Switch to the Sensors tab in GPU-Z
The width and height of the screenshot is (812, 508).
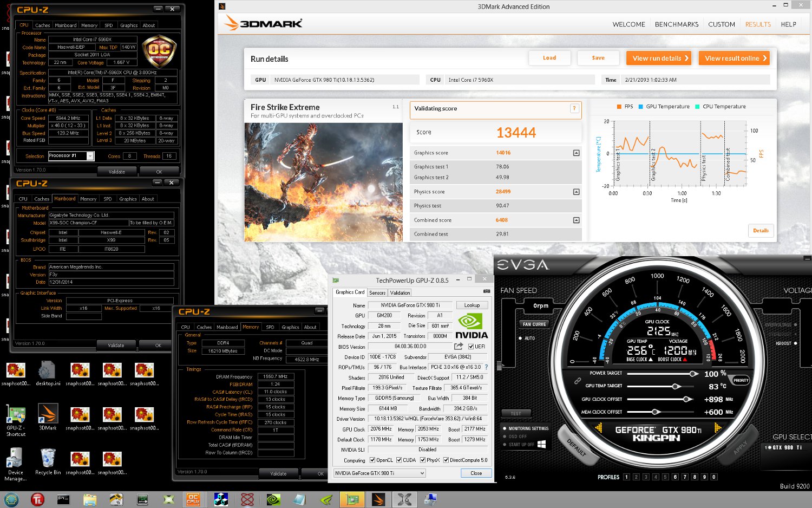pyautogui.click(x=377, y=293)
